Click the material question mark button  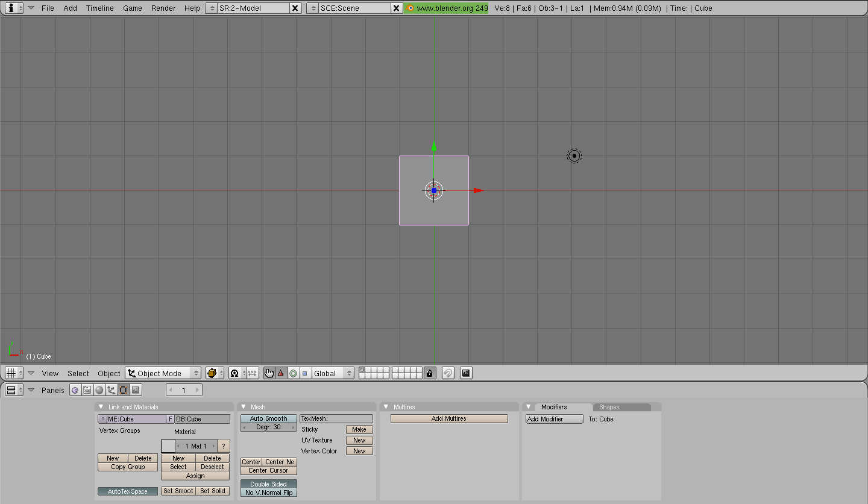tap(224, 446)
